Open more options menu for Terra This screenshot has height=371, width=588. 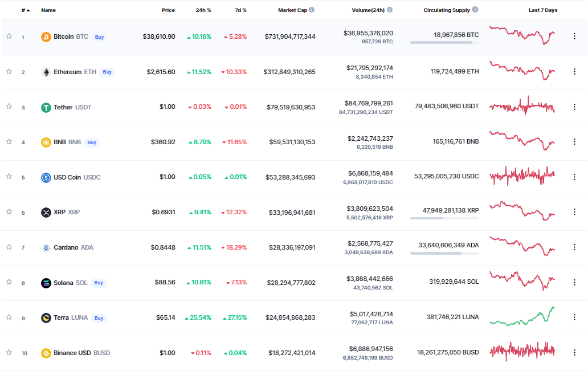(x=574, y=317)
